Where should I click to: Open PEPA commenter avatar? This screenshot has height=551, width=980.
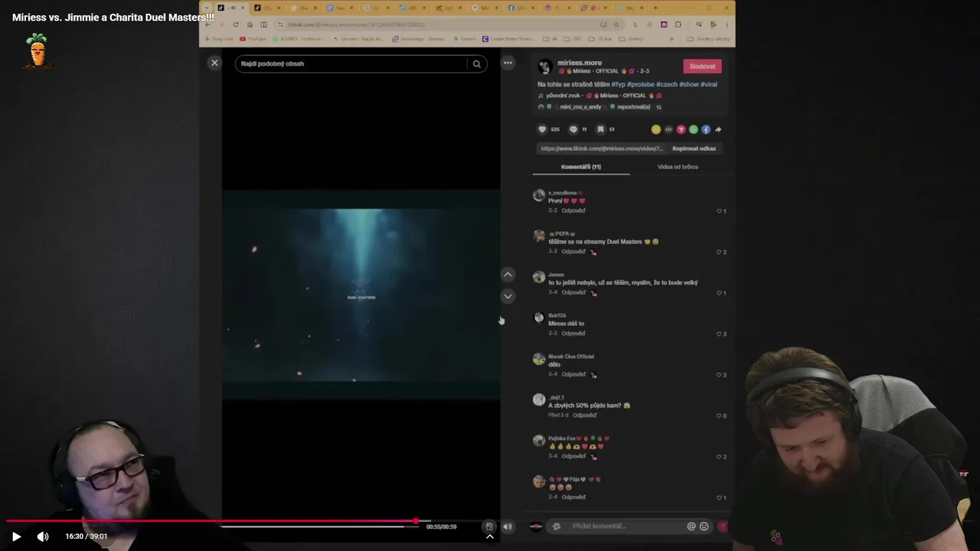coord(539,236)
